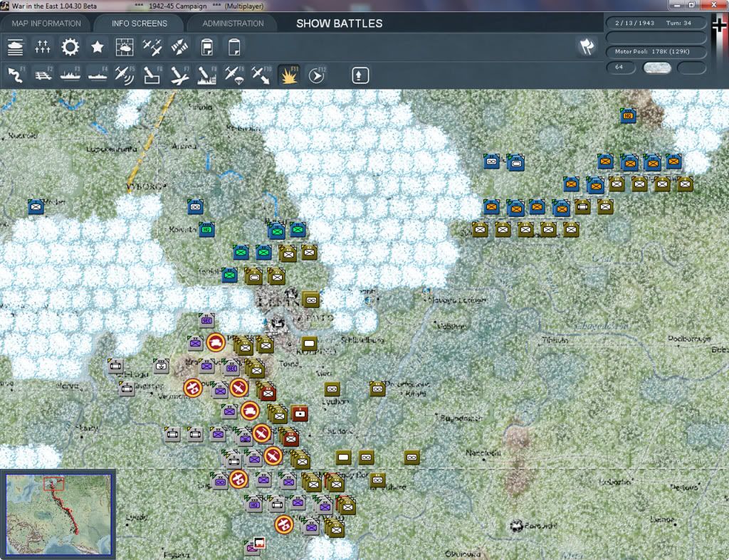Click the crossed flags icon

click(587, 46)
